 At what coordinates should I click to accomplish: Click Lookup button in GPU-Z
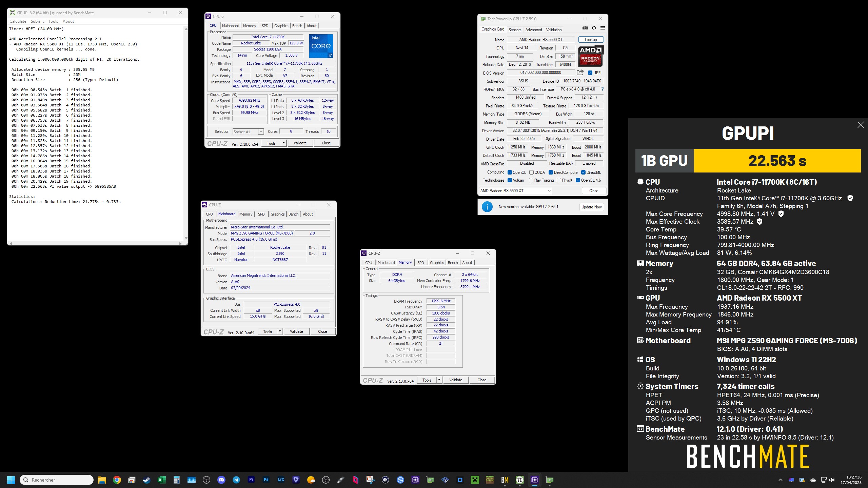tap(591, 40)
